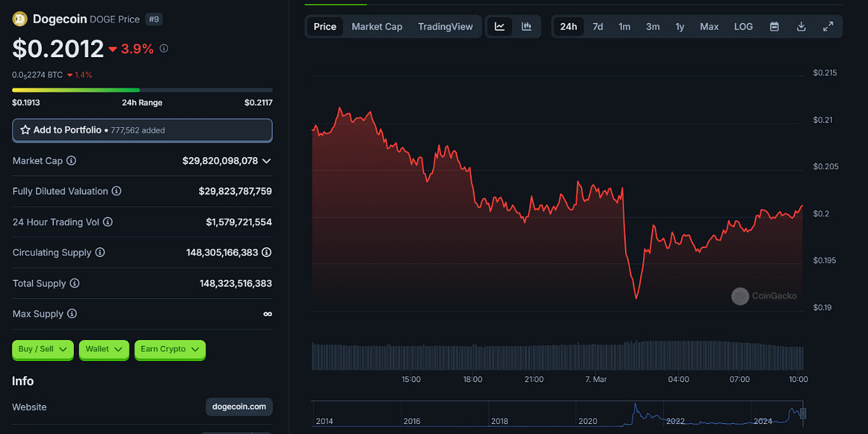The width and height of the screenshot is (868, 434).
Task: Select 3m time range
Action: (652, 27)
